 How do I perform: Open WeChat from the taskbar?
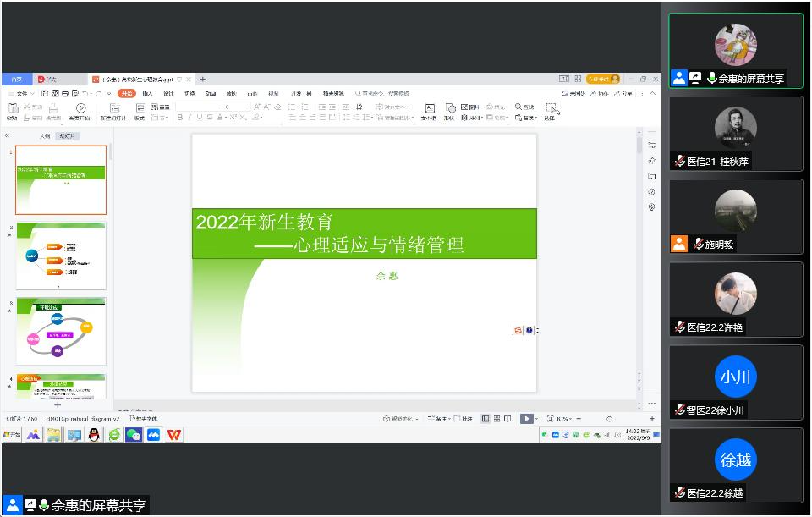[134, 435]
